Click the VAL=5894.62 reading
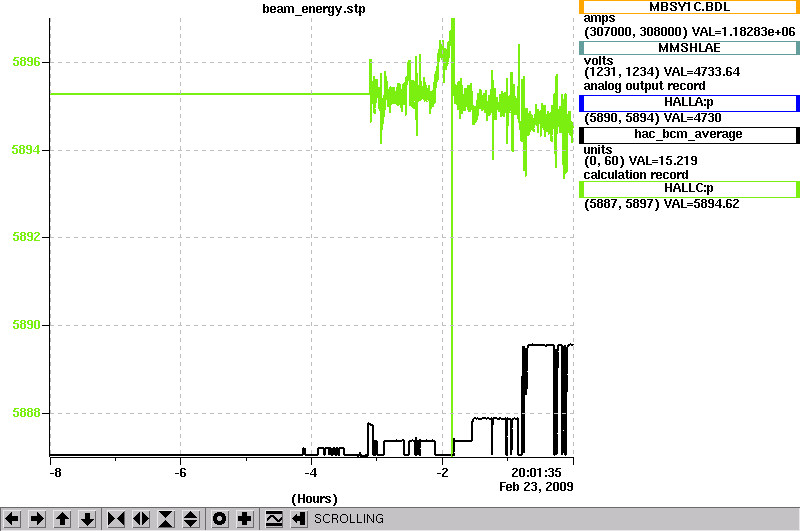Viewport: 800px width, 531px height. click(x=701, y=204)
